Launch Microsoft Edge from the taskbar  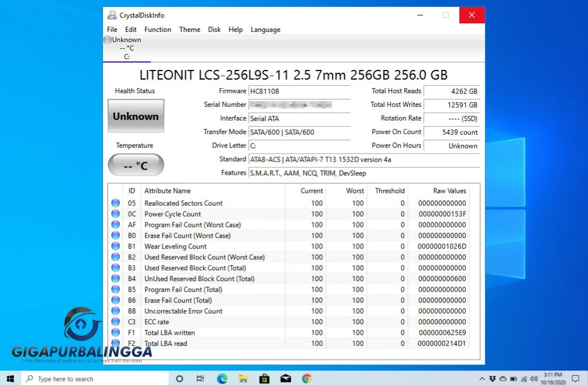[x=222, y=379]
